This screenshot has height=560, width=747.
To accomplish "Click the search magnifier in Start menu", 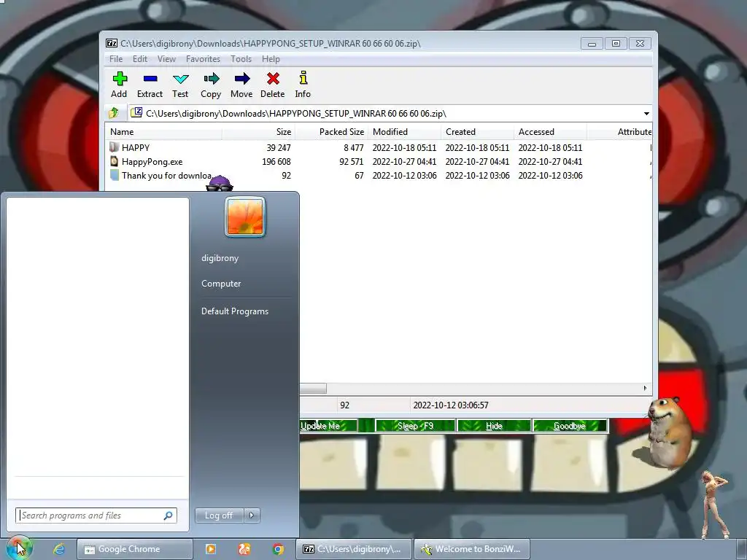I will pyautogui.click(x=169, y=516).
